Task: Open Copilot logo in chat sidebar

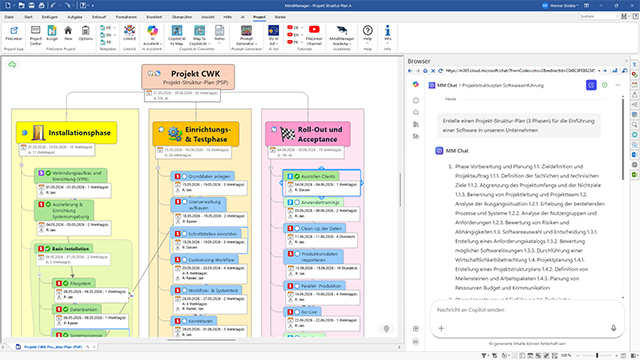Action: pyautogui.click(x=416, y=84)
